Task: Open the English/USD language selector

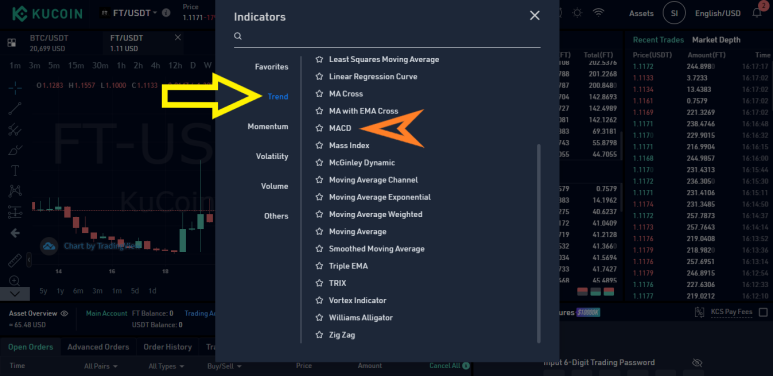Action: (x=718, y=13)
